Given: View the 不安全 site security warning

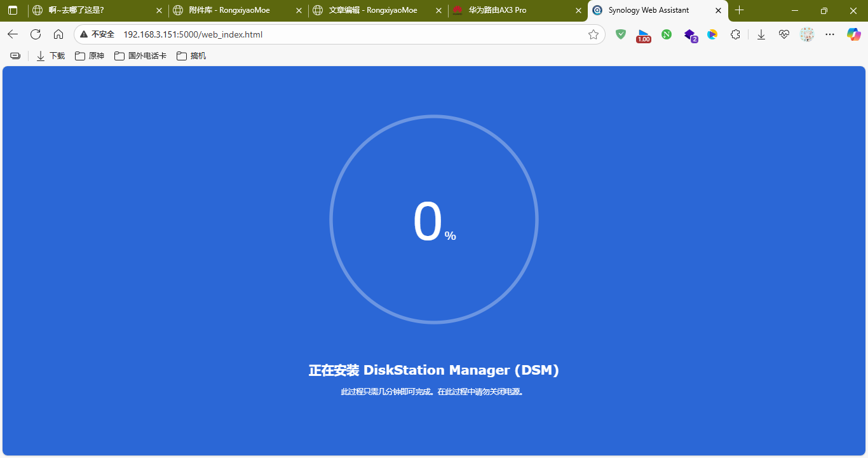Looking at the screenshot, I should coord(97,34).
